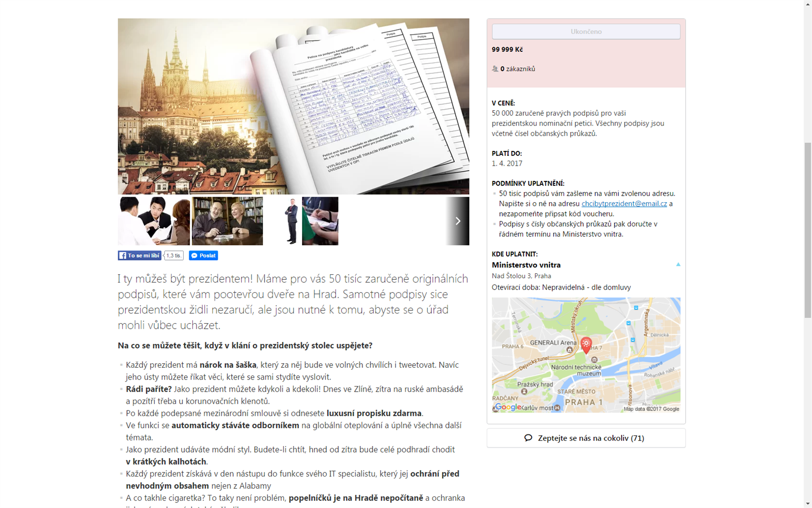
Task: Click the GENERALI Arena marker icon on the map
Action: 569,350
